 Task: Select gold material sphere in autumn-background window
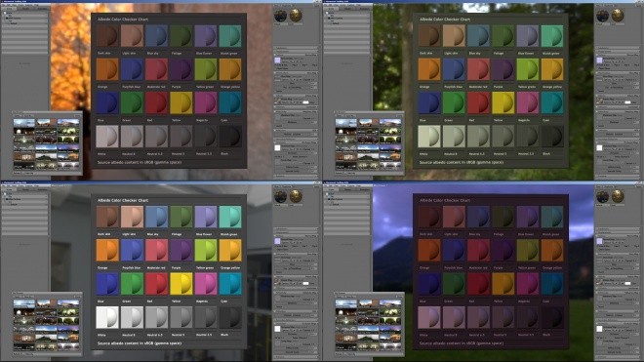(x=296, y=16)
